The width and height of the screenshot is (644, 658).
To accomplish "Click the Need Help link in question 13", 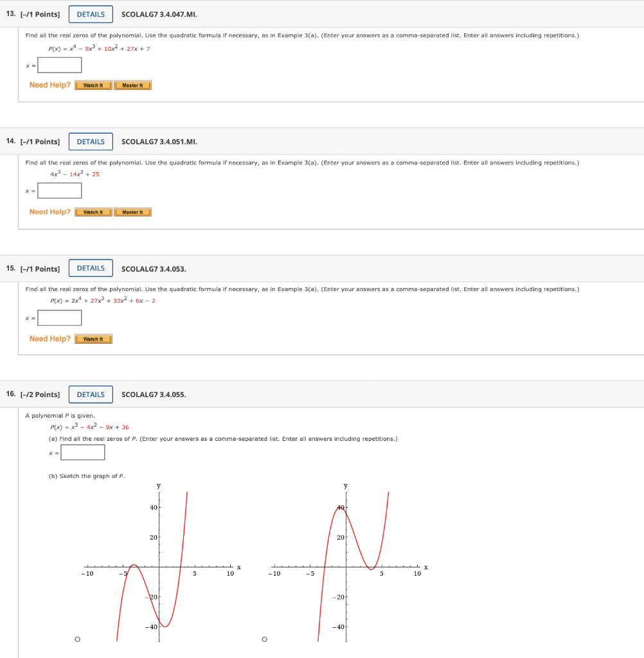I will point(49,84).
